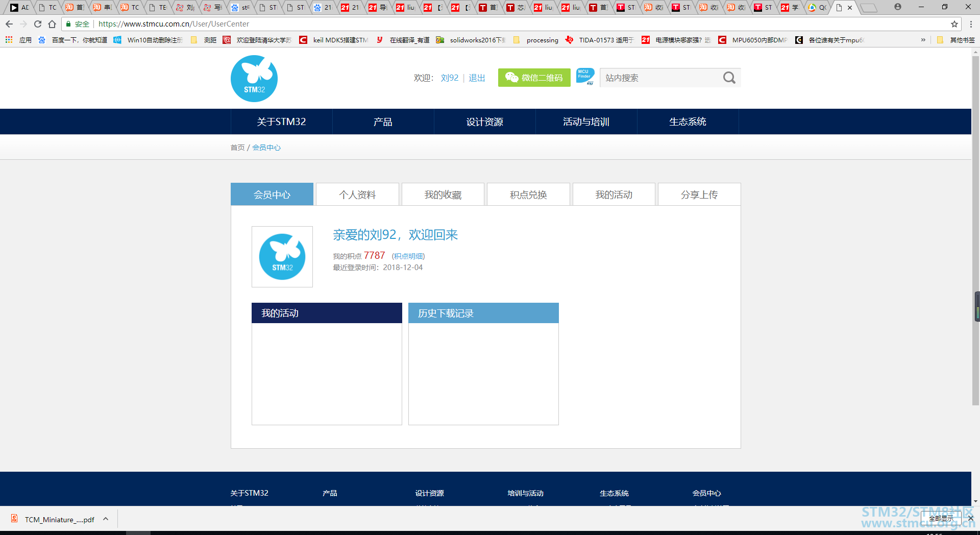
Task: Open downloaded TCM_Miniature pdf file
Action: pos(54,520)
